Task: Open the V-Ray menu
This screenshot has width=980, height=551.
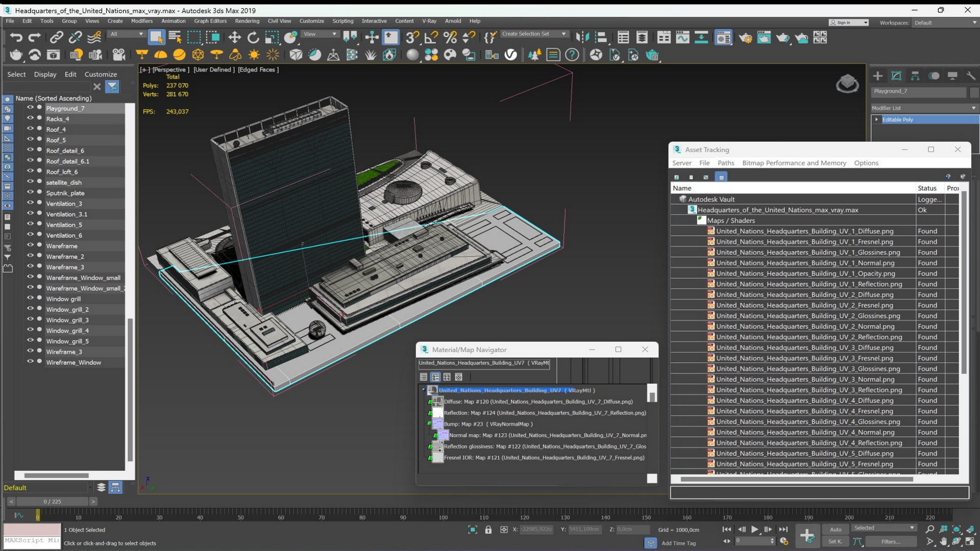Action: click(x=429, y=21)
